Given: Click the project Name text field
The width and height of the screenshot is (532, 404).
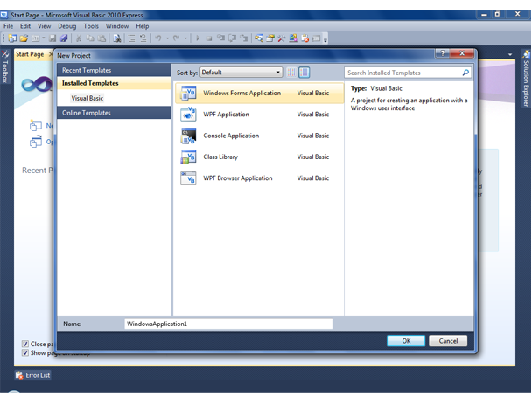Looking at the screenshot, I should pyautogui.click(x=227, y=324).
